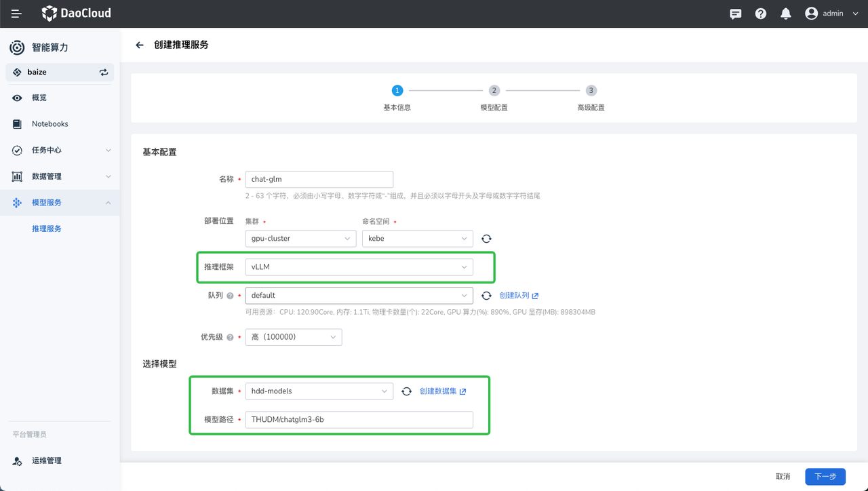Refresh the dataset list beside hdd-models
The image size is (868, 491).
406,391
